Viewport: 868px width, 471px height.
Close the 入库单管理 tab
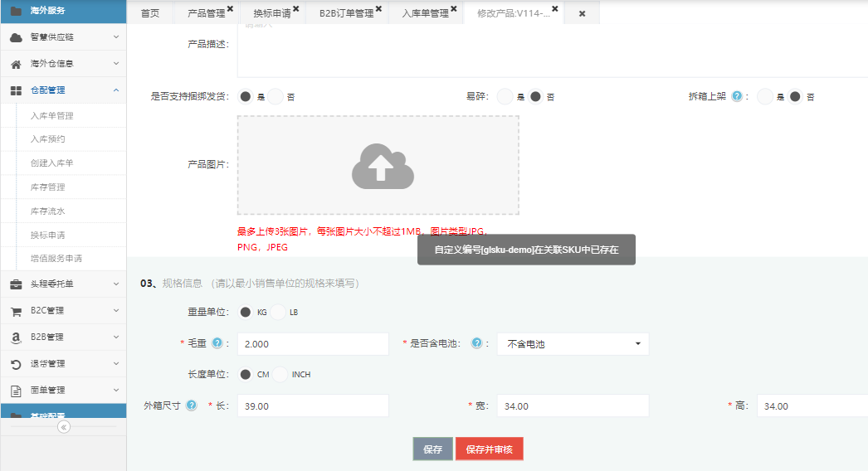click(454, 8)
